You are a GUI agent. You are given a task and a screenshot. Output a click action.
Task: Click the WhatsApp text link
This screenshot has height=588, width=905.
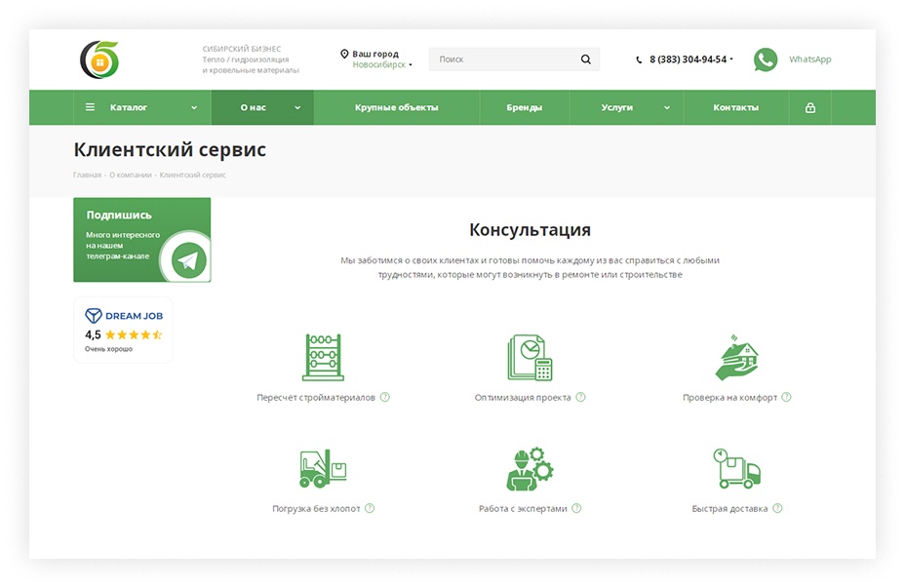click(x=810, y=59)
